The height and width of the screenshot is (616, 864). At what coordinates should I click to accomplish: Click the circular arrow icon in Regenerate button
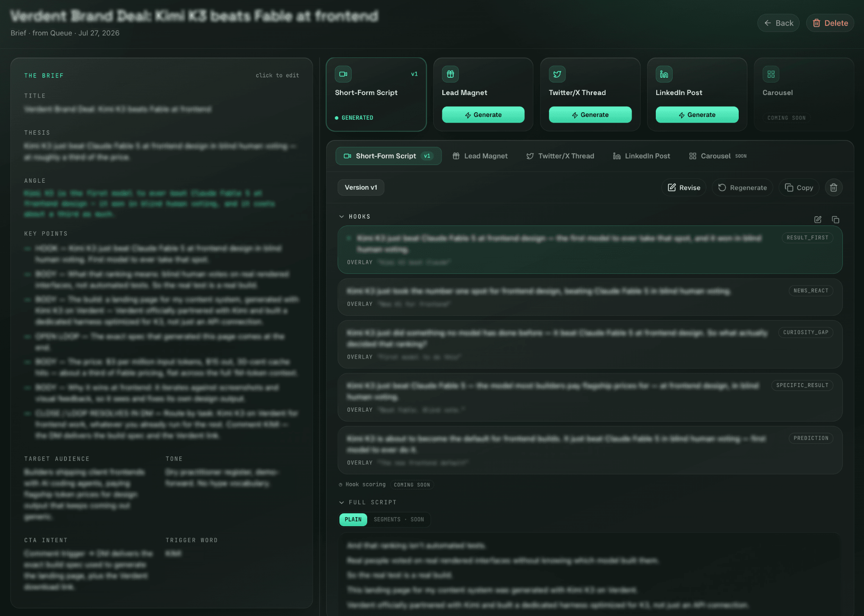coord(722,187)
